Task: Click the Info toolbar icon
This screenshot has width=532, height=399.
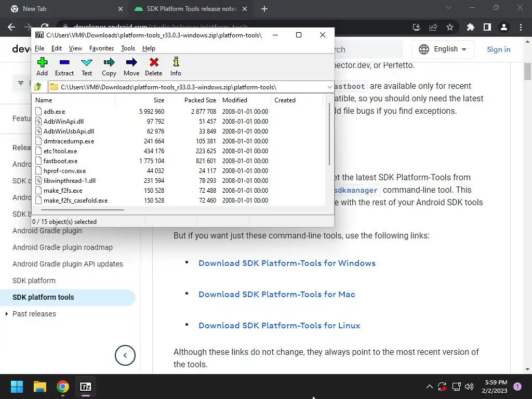Action: (x=176, y=66)
